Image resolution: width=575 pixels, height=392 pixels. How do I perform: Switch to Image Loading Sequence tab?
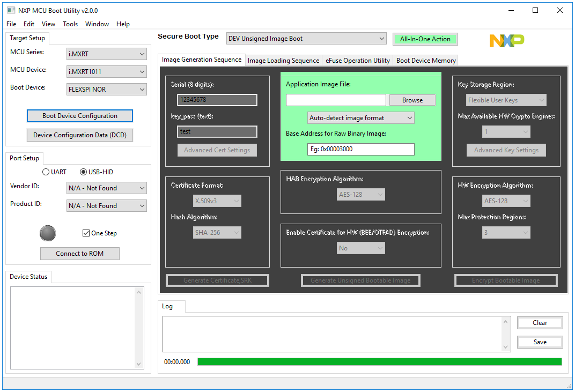283,61
